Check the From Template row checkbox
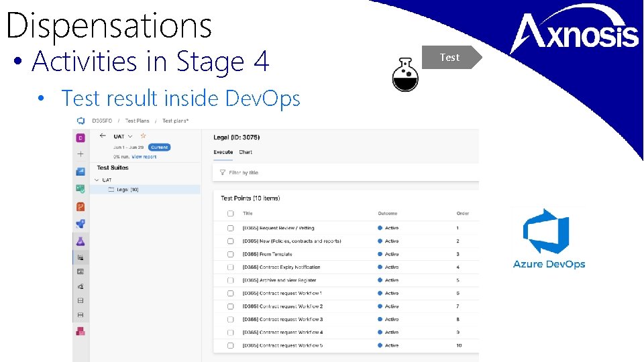 tap(230, 255)
